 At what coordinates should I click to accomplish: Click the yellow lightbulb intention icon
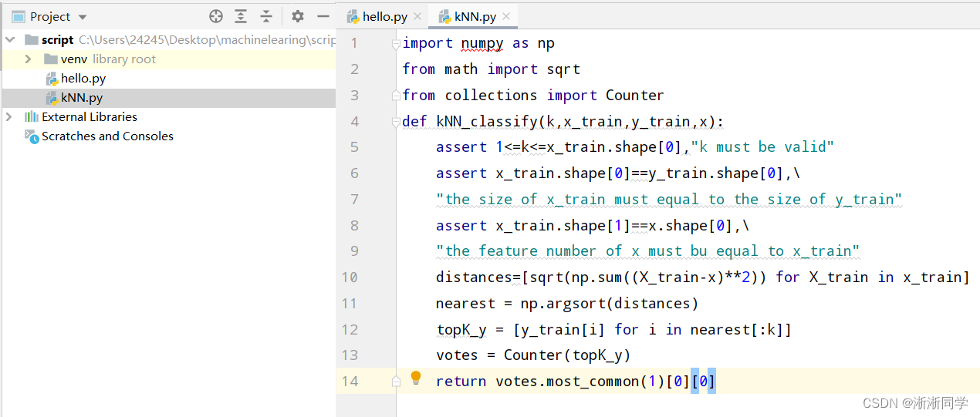pyautogui.click(x=416, y=378)
